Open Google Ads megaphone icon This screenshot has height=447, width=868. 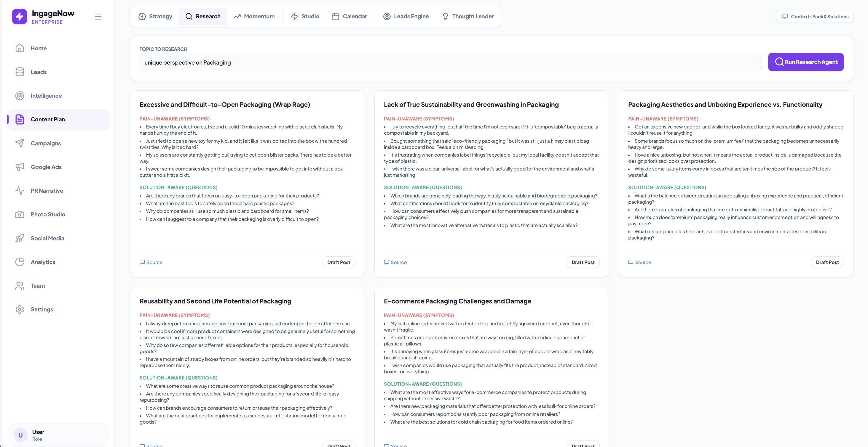click(x=20, y=167)
